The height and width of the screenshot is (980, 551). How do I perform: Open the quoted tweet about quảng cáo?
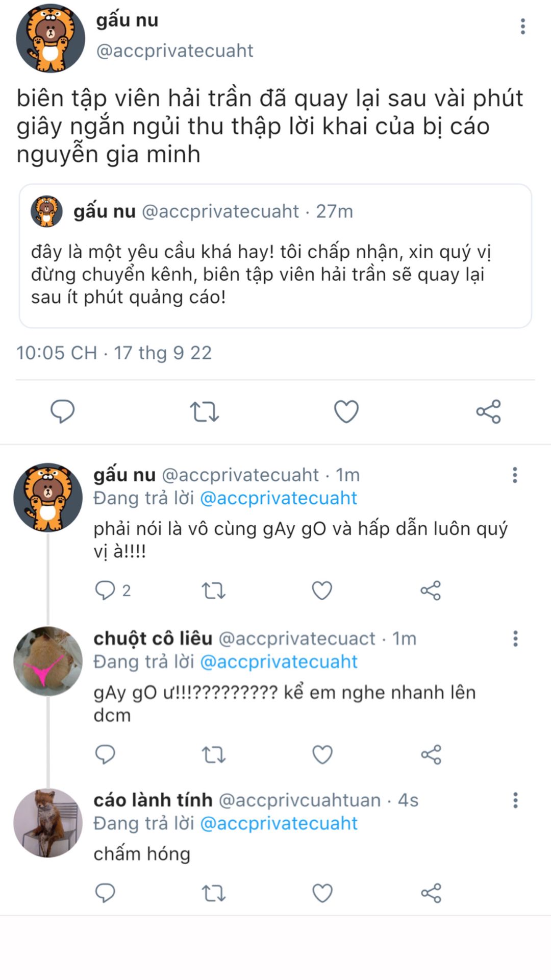(275, 275)
